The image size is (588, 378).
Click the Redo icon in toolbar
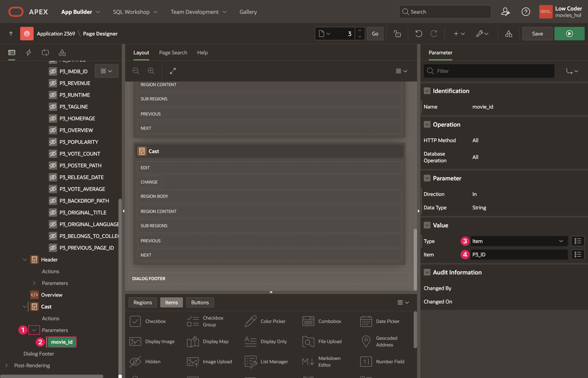(434, 34)
